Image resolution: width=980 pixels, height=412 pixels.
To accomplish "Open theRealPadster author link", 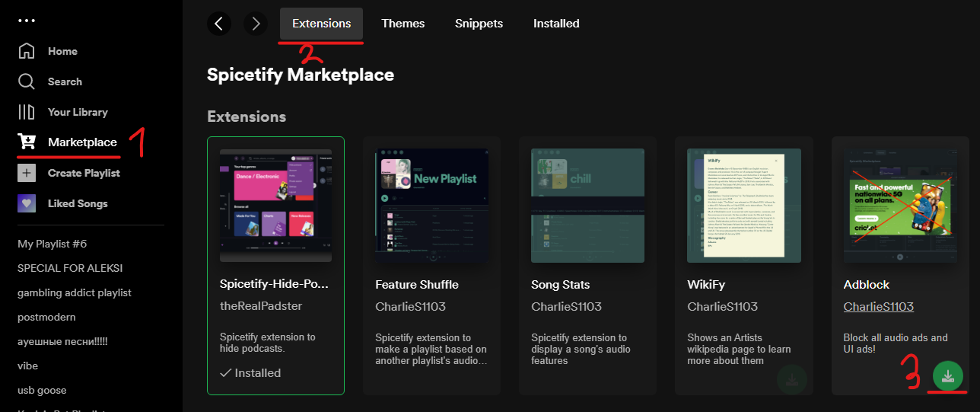I will coord(261,305).
